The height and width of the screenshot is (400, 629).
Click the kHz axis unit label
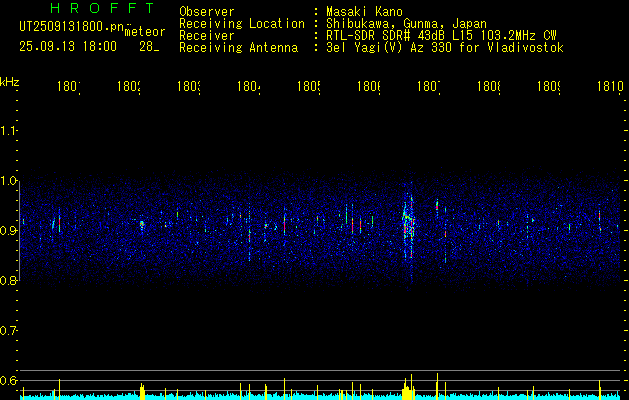(x=10, y=82)
